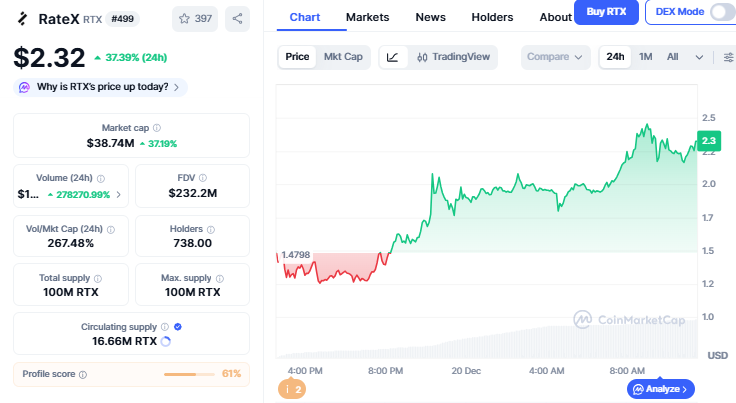
Task: Expand the Volume (24h) details arrow
Action: [119, 194]
